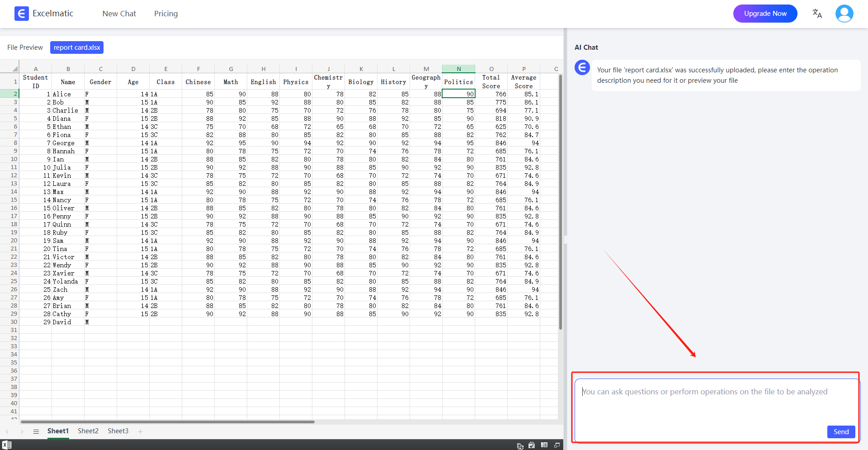Click the clipboard checkmark icon in status bar

click(x=532, y=445)
